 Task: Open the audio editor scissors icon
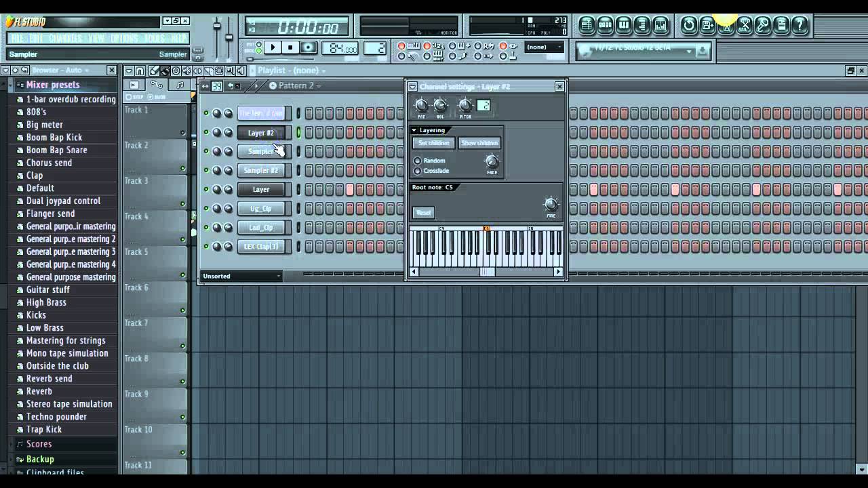(x=745, y=26)
